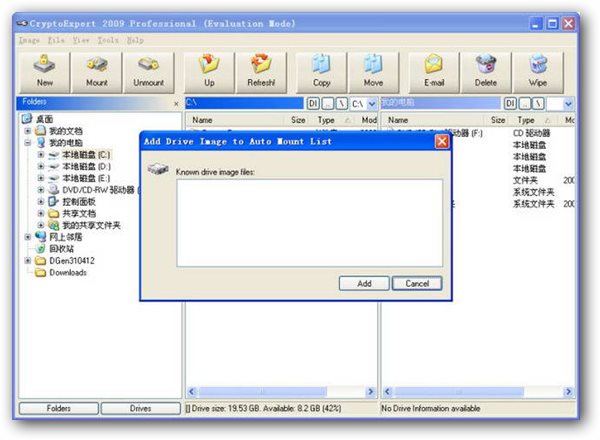Click the E-mail toolbar icon
The image size is (600, 440).
[434, 73]
